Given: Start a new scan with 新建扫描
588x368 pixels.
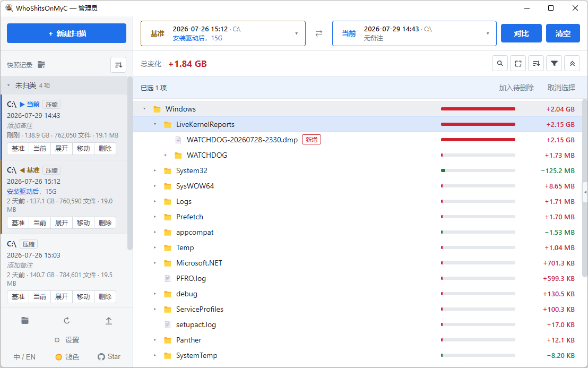Looking at the screenshot, I should pos(66,33).
